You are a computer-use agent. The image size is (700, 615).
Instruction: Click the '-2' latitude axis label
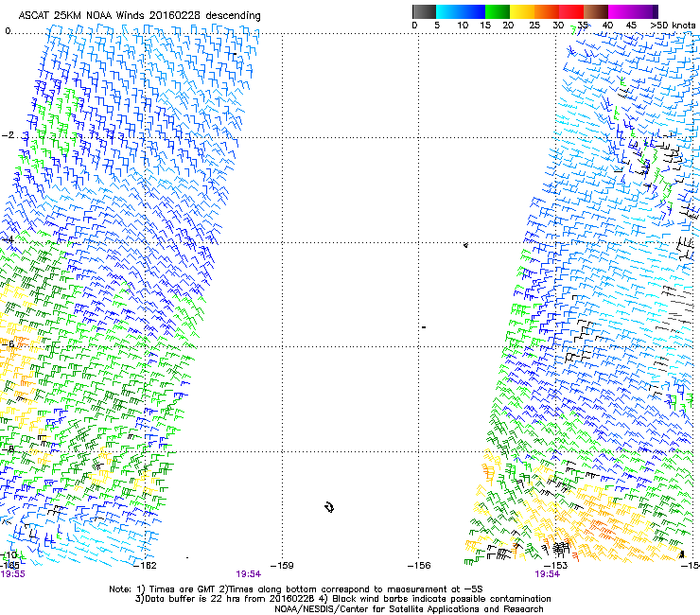tap(9, 135)
